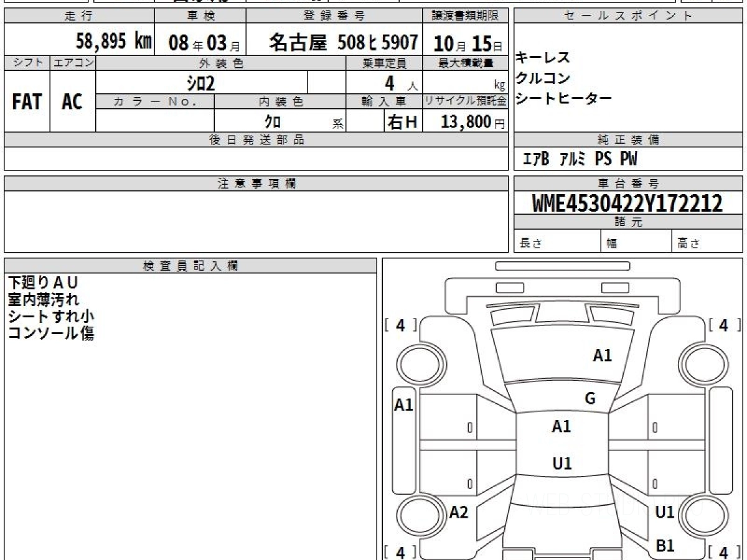Click the mileage value 58,895 km
The width and height of the screenshot is (747, 560).
[x=113, y=42]
